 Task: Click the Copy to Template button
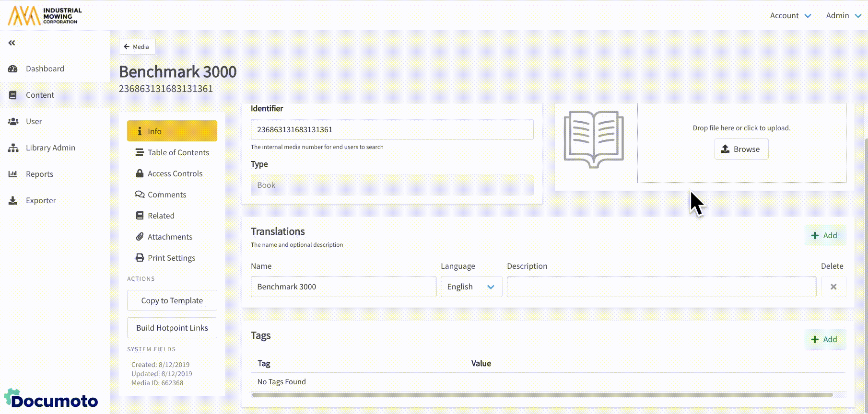tap(172, 300)
